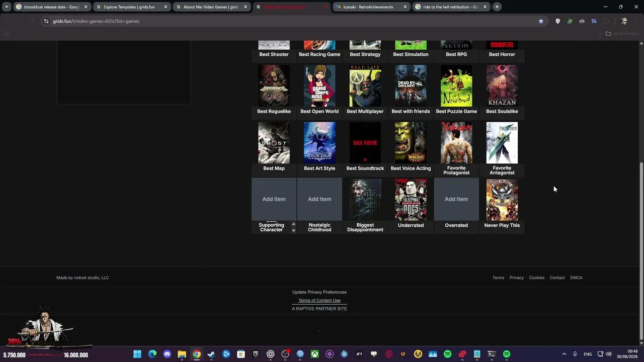The height and width of the screenshot is (362, 644).
Task: Show hidden icons in the system tray
Action: [564, 354]
